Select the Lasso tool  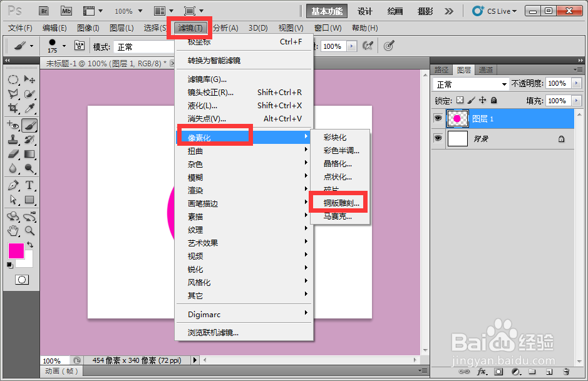(14, 93)
